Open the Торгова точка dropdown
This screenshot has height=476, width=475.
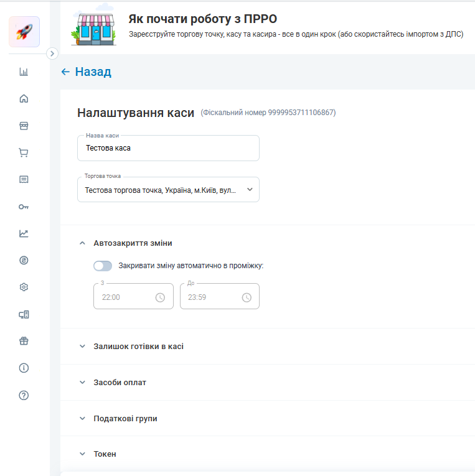168,190
